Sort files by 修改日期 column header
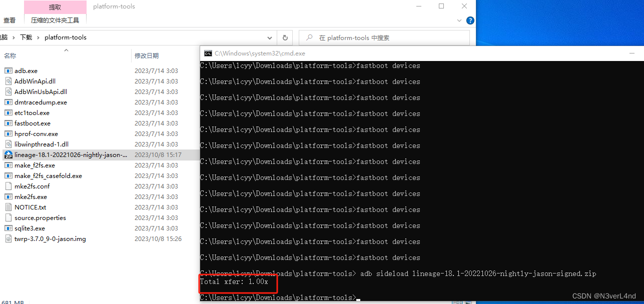The width and height of the screenshot is (644, 304). [x=147, y=55]
